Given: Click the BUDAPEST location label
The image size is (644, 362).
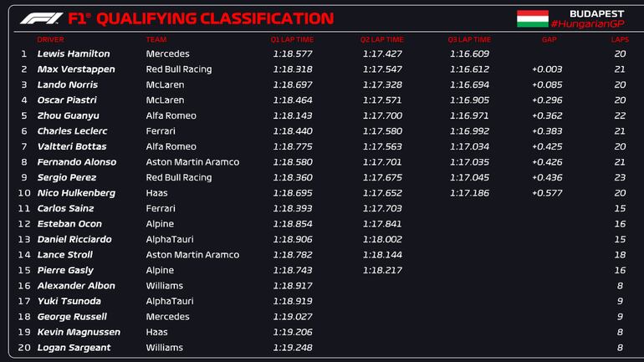Looking at the screenshot, I should pyautogui.click(x=596, y=13).
